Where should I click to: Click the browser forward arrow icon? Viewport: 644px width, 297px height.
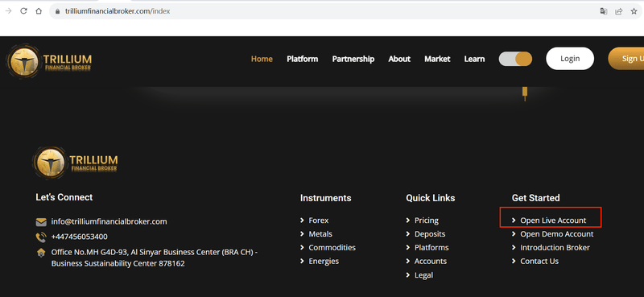[x=8, y=11]
